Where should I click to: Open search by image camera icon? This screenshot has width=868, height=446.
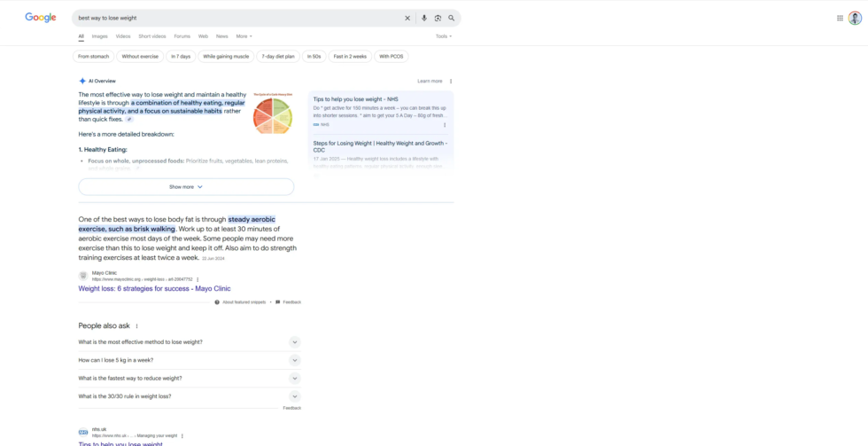(x=438, y=19)
